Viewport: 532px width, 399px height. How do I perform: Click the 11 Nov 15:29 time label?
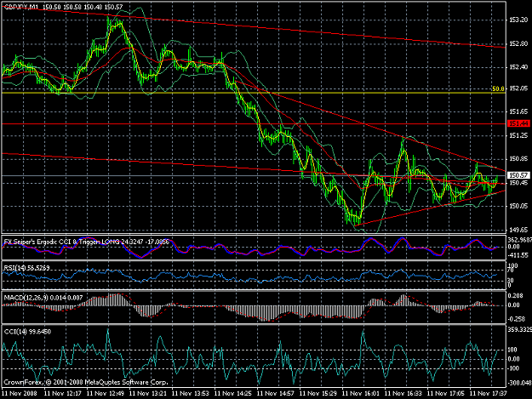click(318, 394)
